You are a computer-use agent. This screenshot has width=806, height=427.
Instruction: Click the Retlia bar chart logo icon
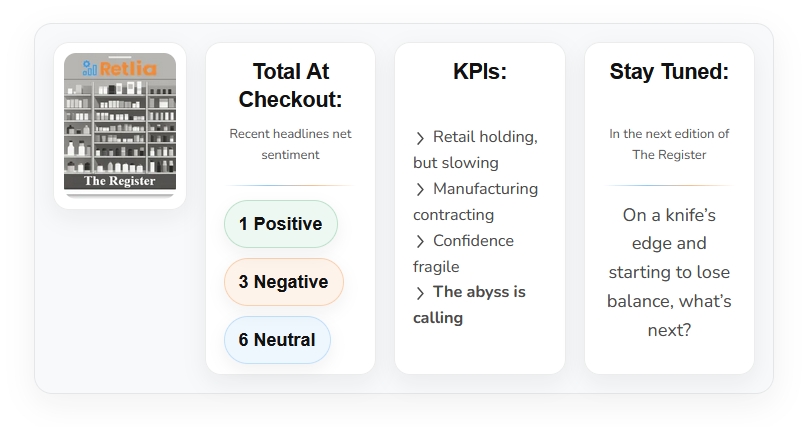[x=89, y=68]
